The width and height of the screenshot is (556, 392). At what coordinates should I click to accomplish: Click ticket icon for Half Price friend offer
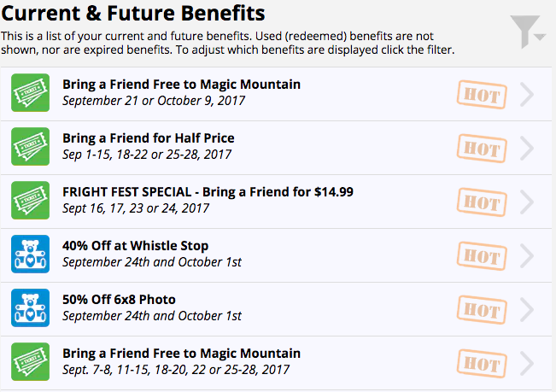tap(30, 146)
